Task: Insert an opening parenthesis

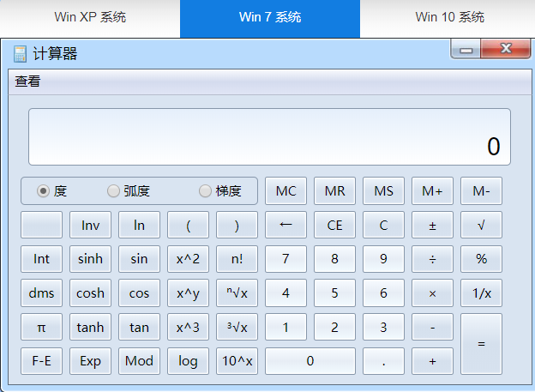Action: click(188, 225)
